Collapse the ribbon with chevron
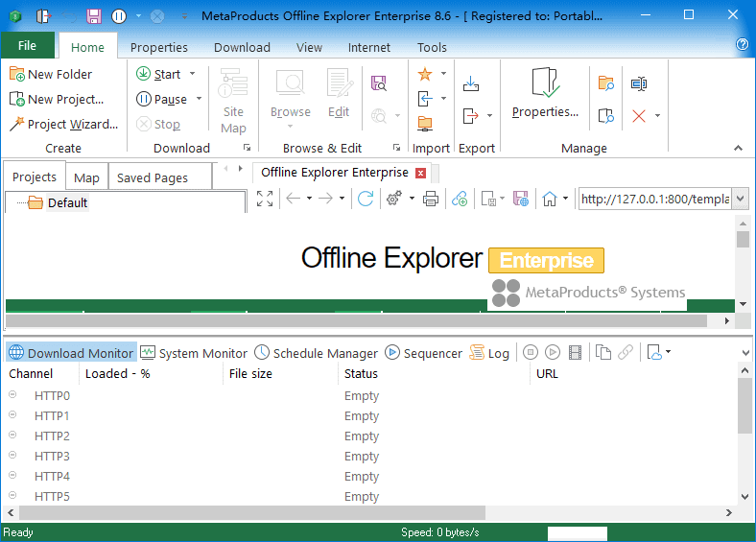 click(x=738, y=148)
